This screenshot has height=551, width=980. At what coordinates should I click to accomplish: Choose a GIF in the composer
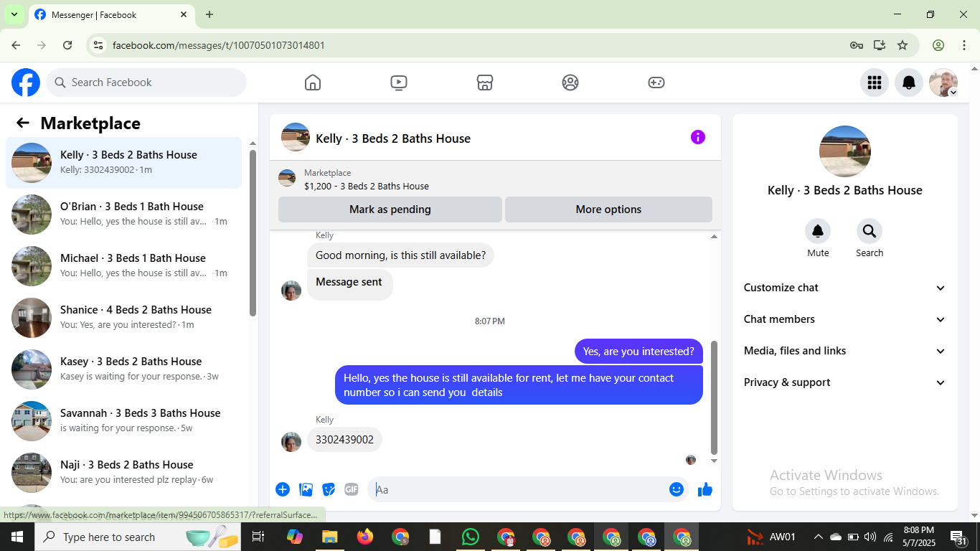point(352,489)
